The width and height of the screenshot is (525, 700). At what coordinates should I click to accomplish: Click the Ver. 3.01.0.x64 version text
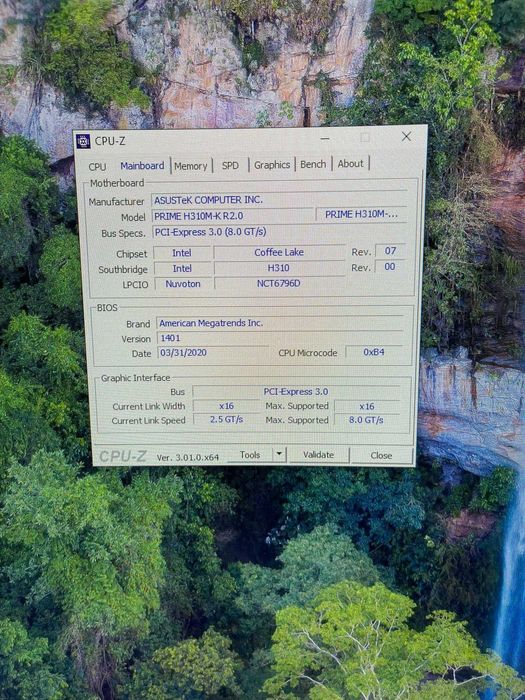tap(188, 457)
